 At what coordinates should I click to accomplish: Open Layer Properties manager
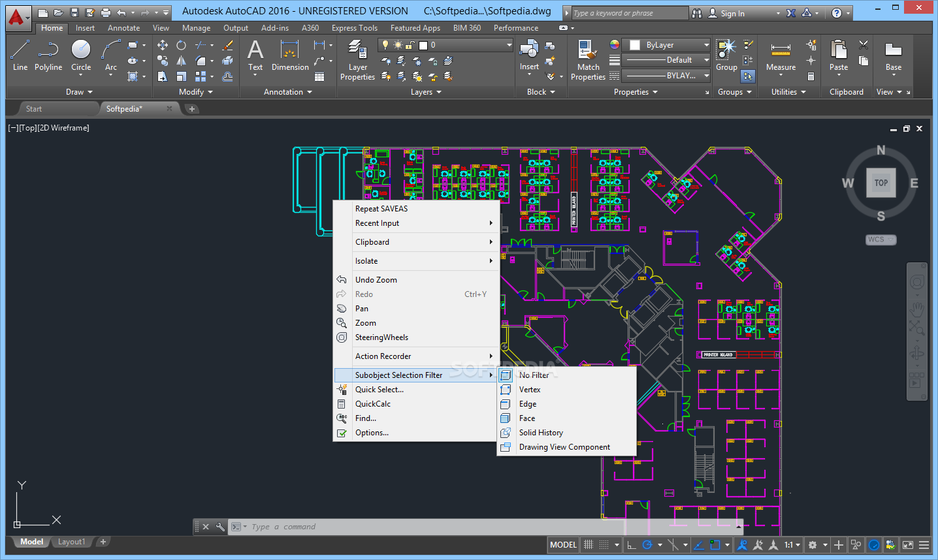pyautogui.click(x=357, y=60)
